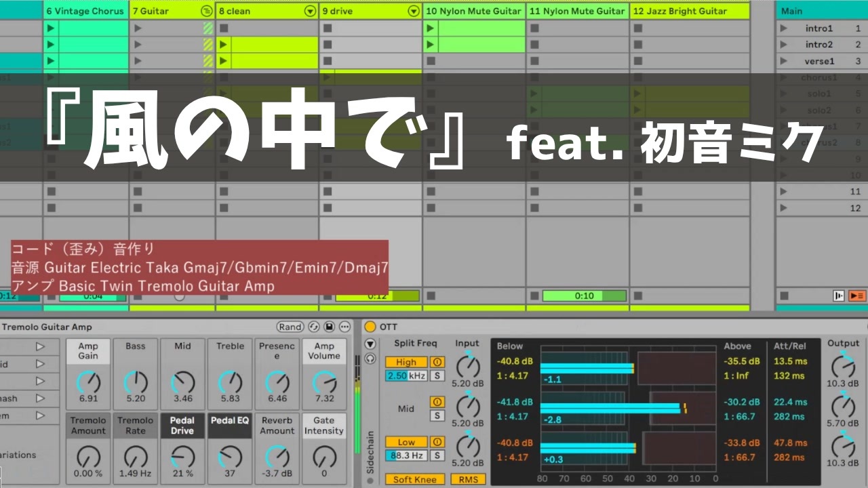Viewport: 868px width, 488px height.
Task: Launch intro2 clip in 8 clean track
Action: 224,45
